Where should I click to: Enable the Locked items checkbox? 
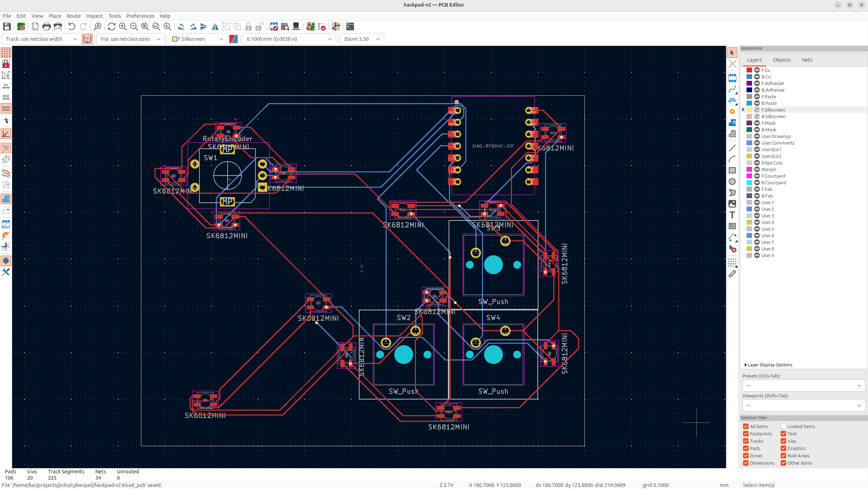pos(783,426)
